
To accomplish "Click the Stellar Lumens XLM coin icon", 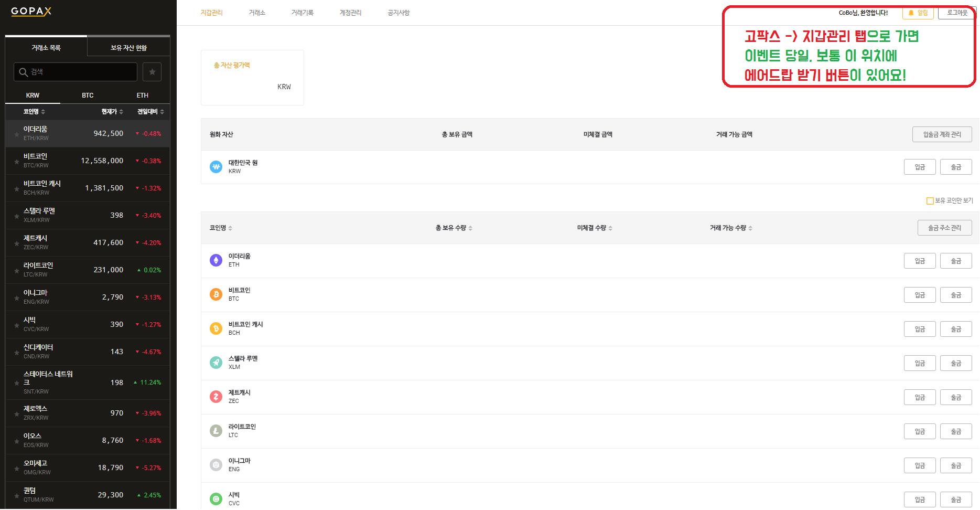I will [216, 363].
